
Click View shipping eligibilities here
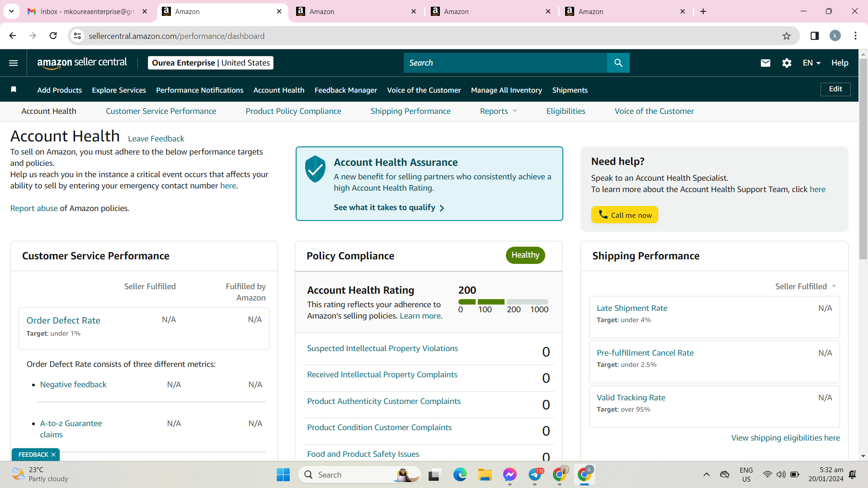point(786,438)
